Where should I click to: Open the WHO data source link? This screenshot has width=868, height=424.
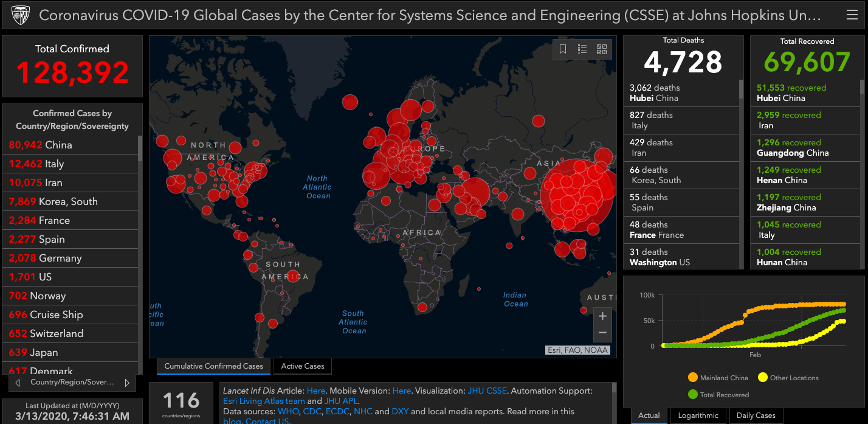pos(288,411)
